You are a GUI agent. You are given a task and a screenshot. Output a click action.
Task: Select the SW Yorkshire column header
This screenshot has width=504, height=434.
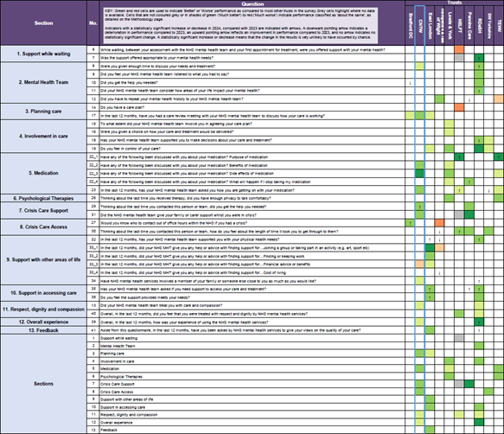[488, 26]
